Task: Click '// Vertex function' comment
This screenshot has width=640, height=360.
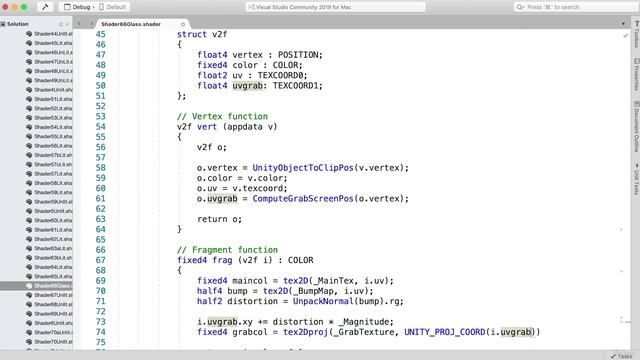Action: tap(222, 116)
